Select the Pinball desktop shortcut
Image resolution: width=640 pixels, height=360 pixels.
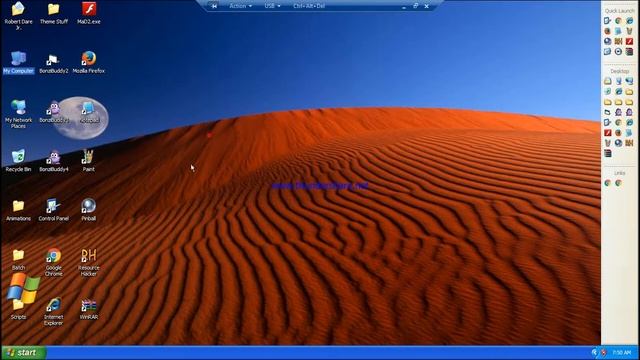[89, 210]
